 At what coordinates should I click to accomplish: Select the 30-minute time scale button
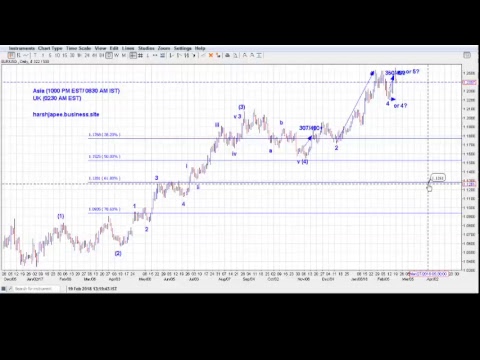tap(72, 55)
